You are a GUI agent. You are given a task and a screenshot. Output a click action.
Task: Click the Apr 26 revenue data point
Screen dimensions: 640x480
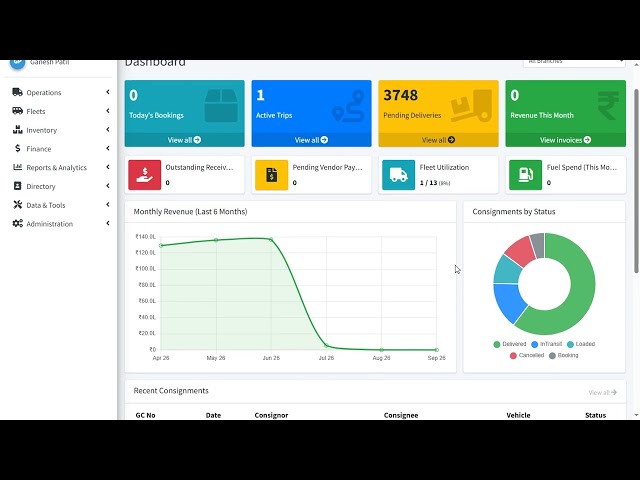point(161,245)
